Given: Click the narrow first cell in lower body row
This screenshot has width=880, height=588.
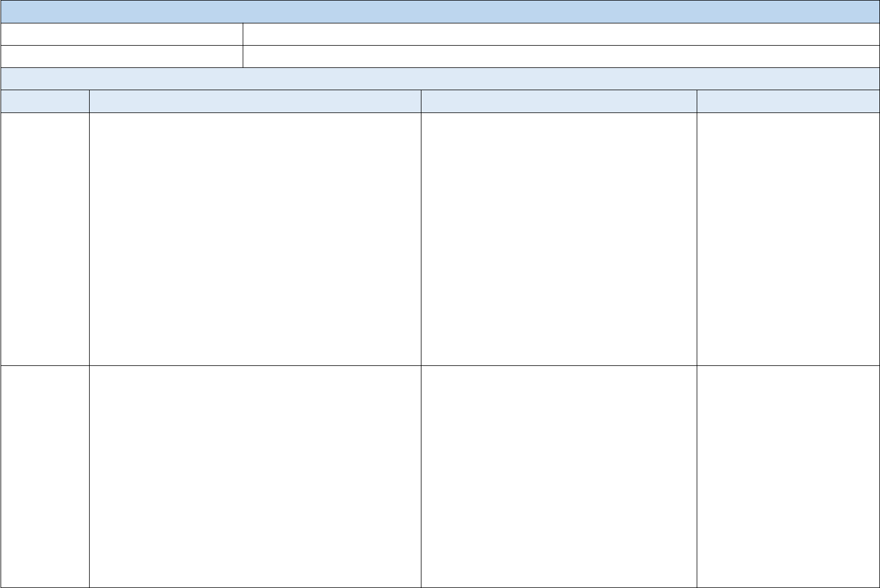Looking at the screenshot, I should (x=45, y=476).
